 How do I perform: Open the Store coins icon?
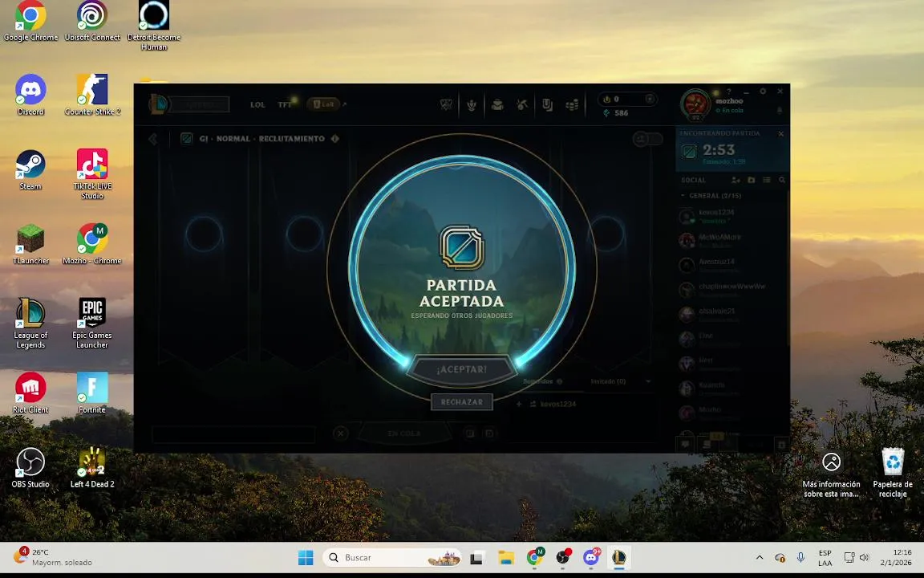[572, 105]
